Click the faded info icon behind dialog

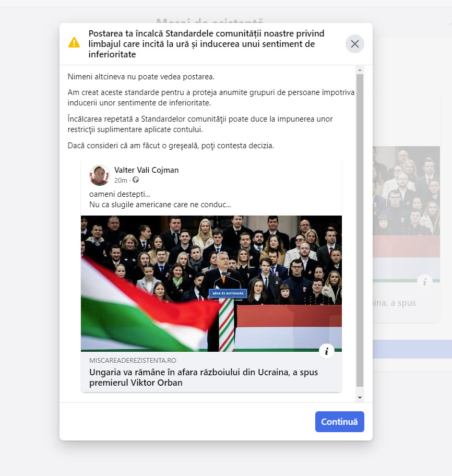click(425, 282)
